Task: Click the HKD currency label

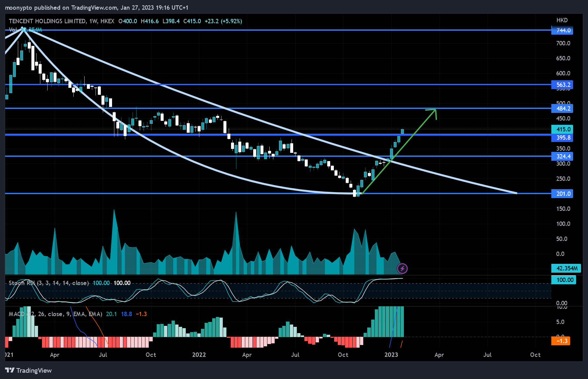Action: (x=562, y=20)
